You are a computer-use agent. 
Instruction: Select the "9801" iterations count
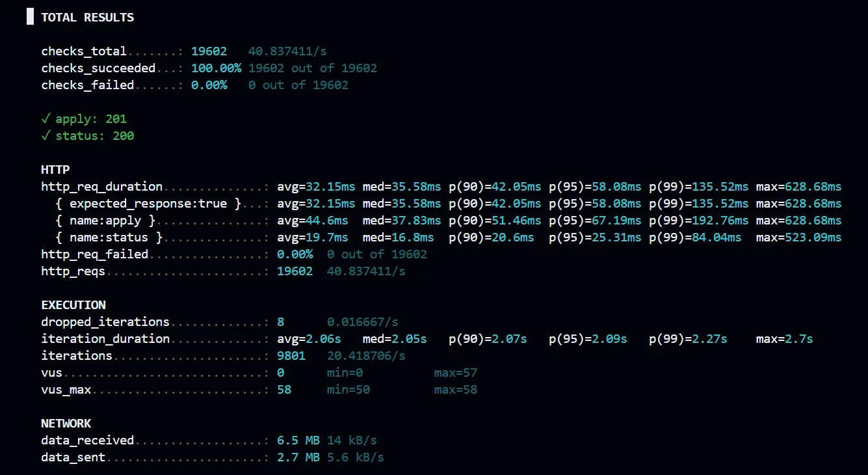[291, 356]
